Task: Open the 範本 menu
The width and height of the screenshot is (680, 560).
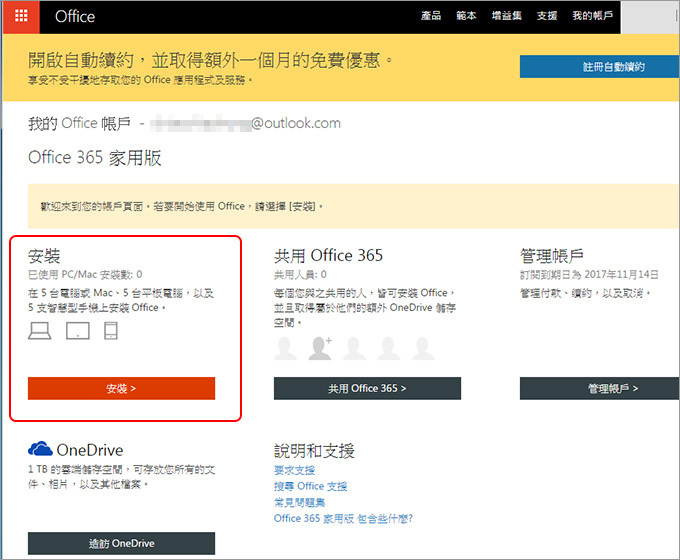Action: (x=466, y=16)
